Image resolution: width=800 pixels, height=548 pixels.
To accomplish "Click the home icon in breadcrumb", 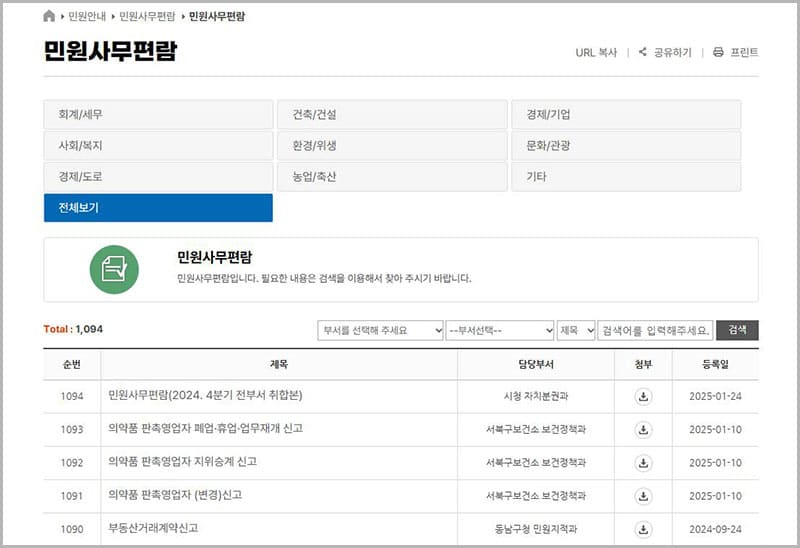I will [x=50, y=17].
